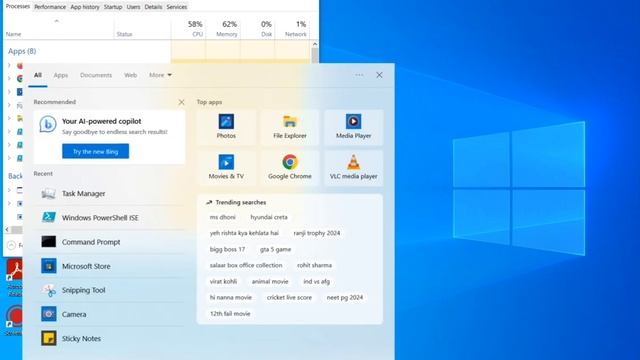Open Camera app from Recent
This screenshot has width=640, height=360.
[x=109, y=314]
